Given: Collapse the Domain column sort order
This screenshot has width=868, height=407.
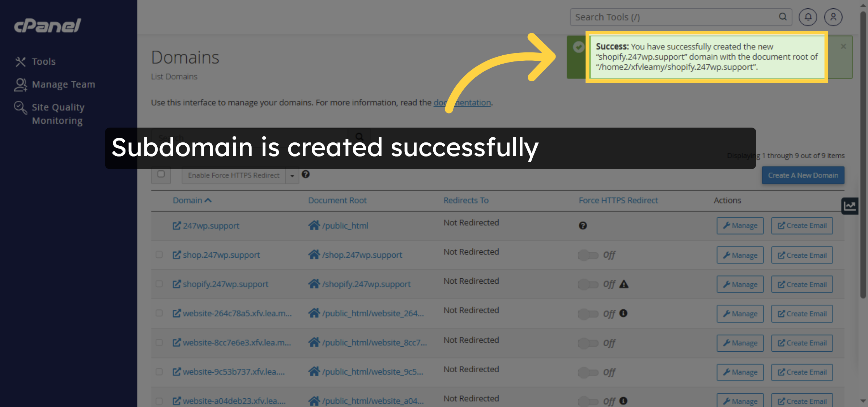Looking at the screenshot, I should 208,200.
